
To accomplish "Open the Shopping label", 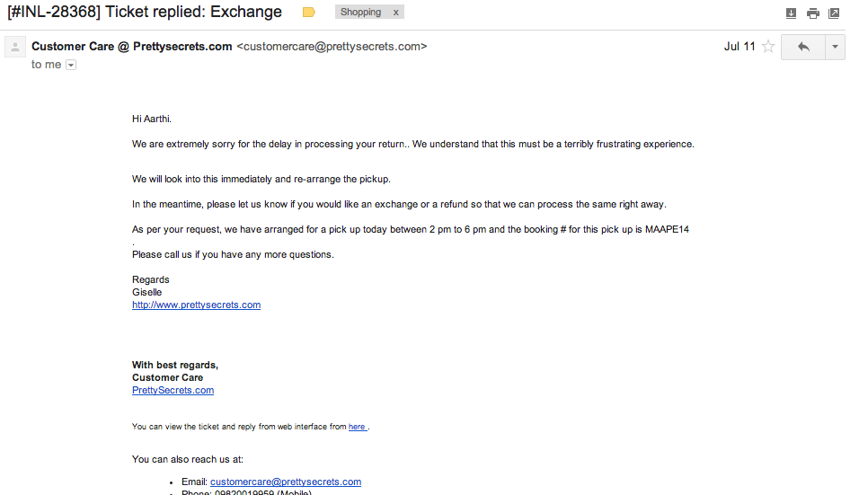I will click(360, 13).
